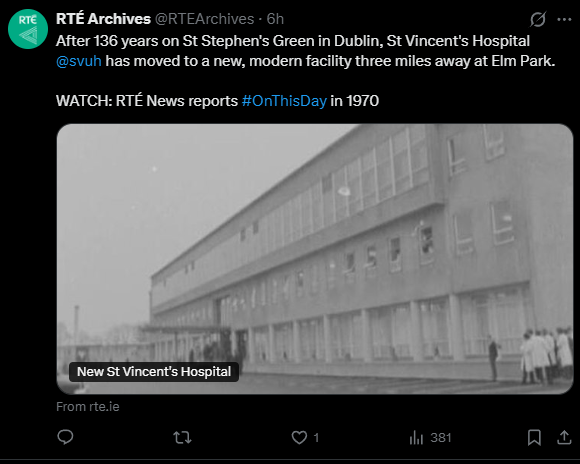Bookmark this RTÉ Archives post
This screenshot has height=464, width=580.
534,437
